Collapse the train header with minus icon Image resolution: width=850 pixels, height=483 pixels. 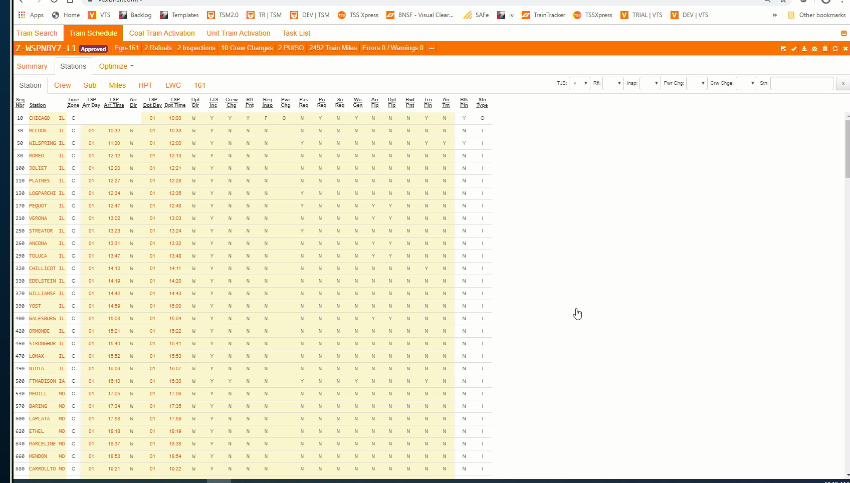click(432, 48)
